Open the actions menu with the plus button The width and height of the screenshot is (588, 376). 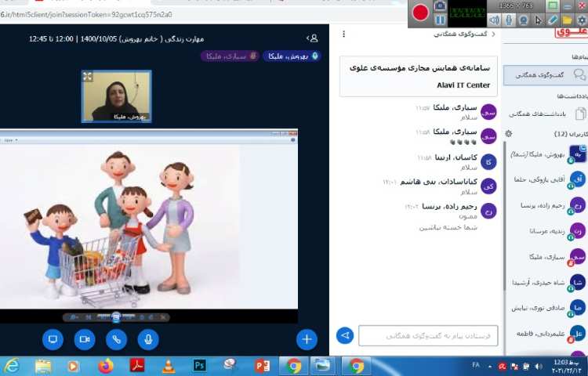click(x=307, y=339)
